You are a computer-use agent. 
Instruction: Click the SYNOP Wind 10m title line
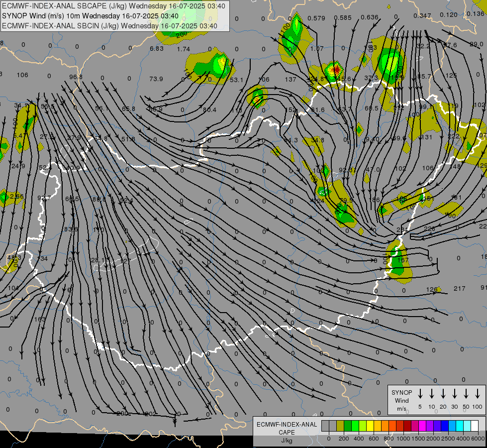pos(90,16)
